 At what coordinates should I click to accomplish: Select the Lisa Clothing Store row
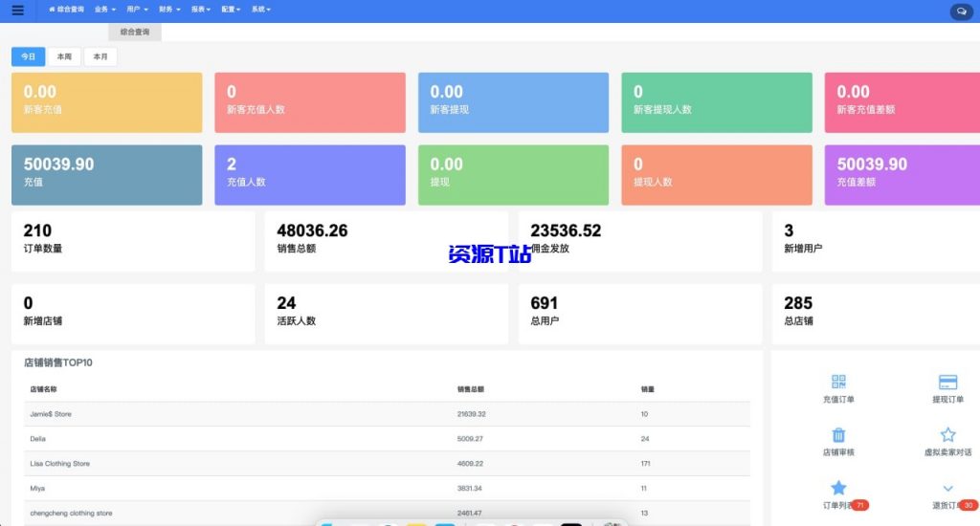387,464
